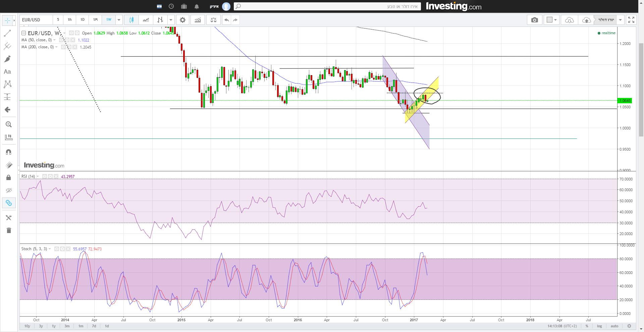Select the crosshair cursor tool
The height and width of the screenshot is (332, 644).
click(7, 20)
